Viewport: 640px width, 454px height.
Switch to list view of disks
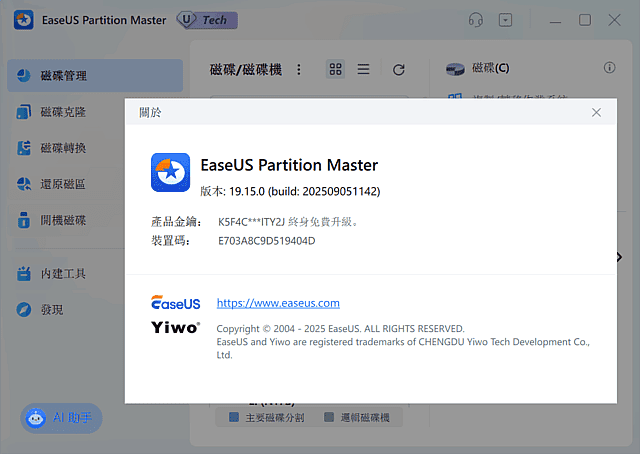click(363, 69)
